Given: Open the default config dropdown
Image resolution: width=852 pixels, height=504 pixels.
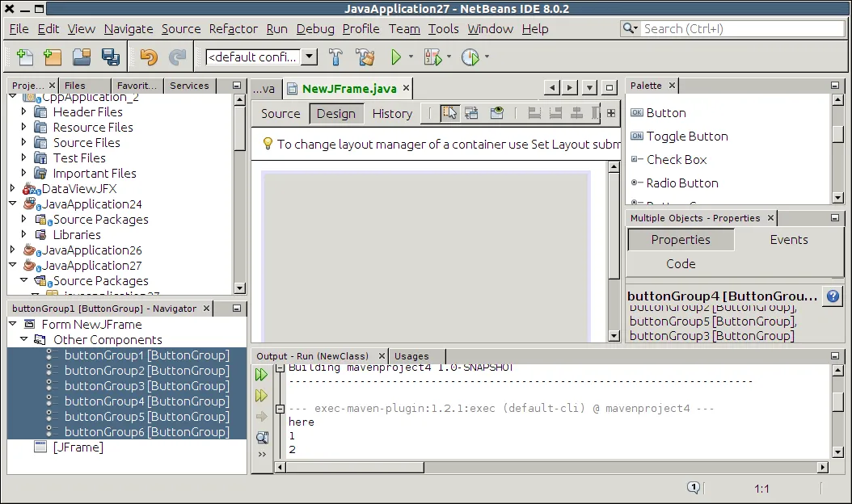Looking at the screenshot, I should (309, 57).
